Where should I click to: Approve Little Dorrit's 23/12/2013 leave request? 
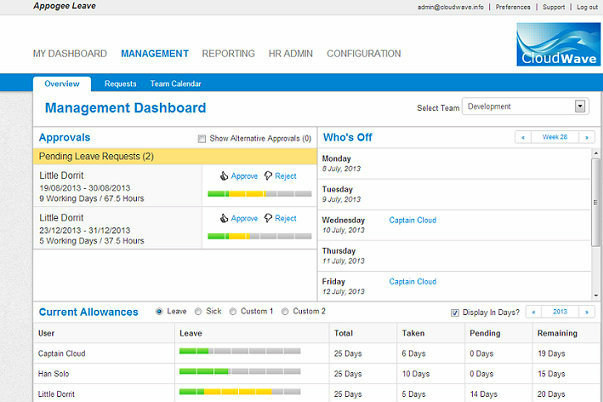(x=244, y=219)
